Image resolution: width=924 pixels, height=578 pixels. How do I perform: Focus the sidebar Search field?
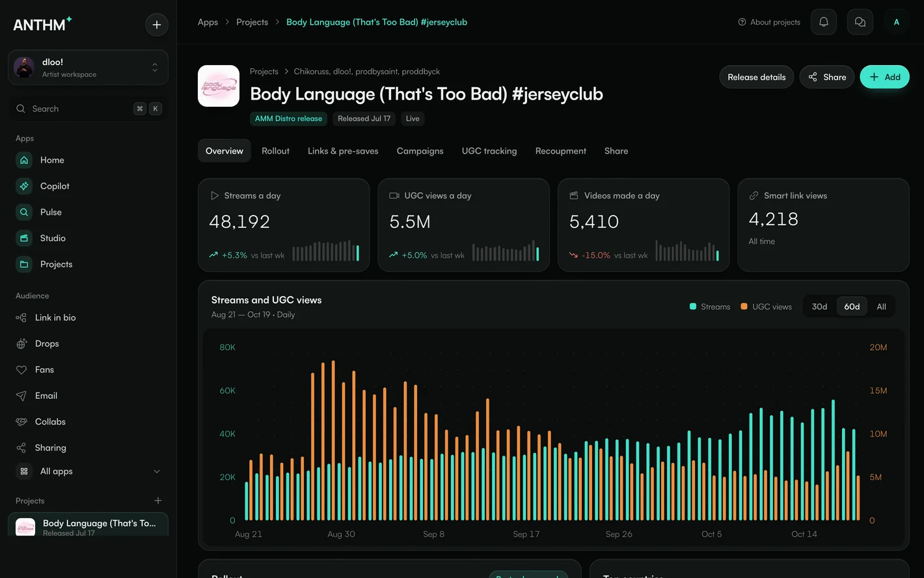[88, 109]
